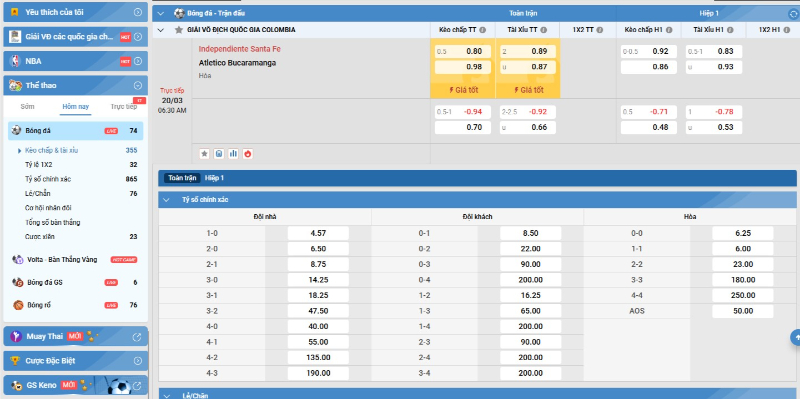Collapse the Thể thao sidebar panel

[138, 85]
